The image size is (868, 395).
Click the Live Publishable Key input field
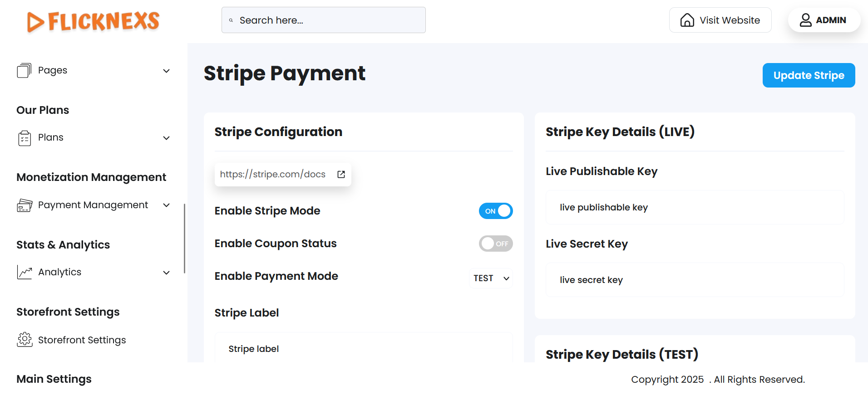[695, 207]
